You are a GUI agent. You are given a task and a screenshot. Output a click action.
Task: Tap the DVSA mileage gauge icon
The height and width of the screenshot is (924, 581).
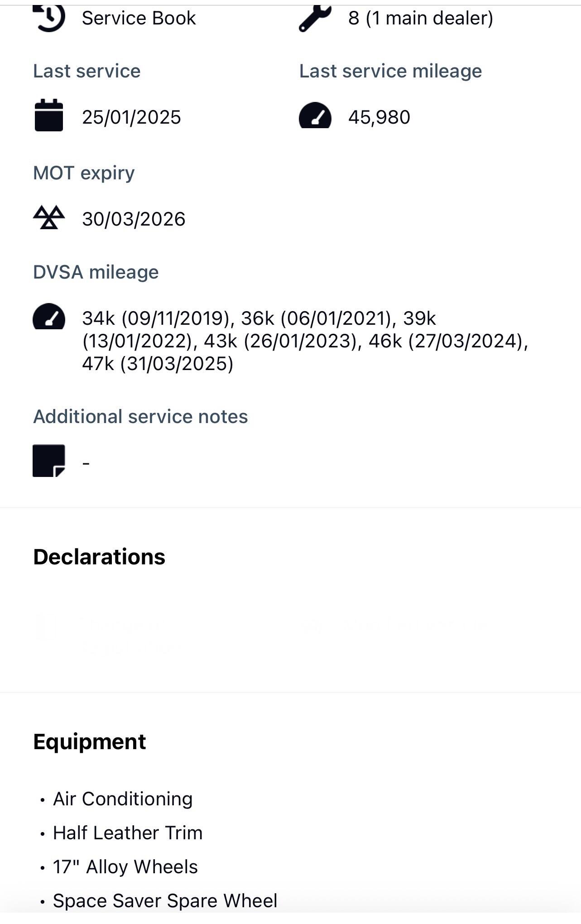tap(49, 317)
